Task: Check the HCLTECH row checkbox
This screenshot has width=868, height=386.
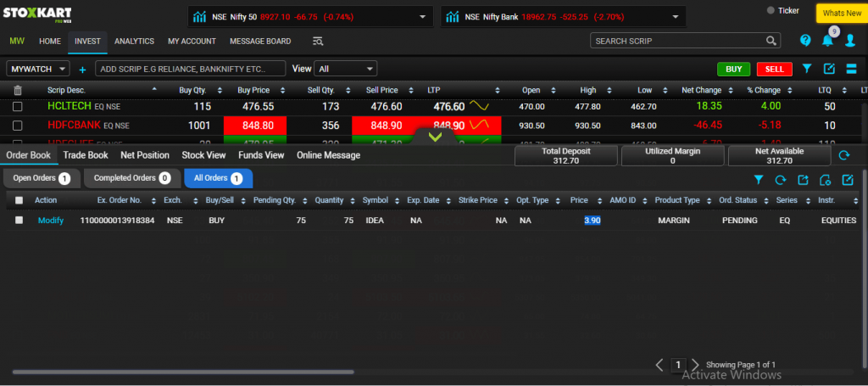Action: click(17, 106)
